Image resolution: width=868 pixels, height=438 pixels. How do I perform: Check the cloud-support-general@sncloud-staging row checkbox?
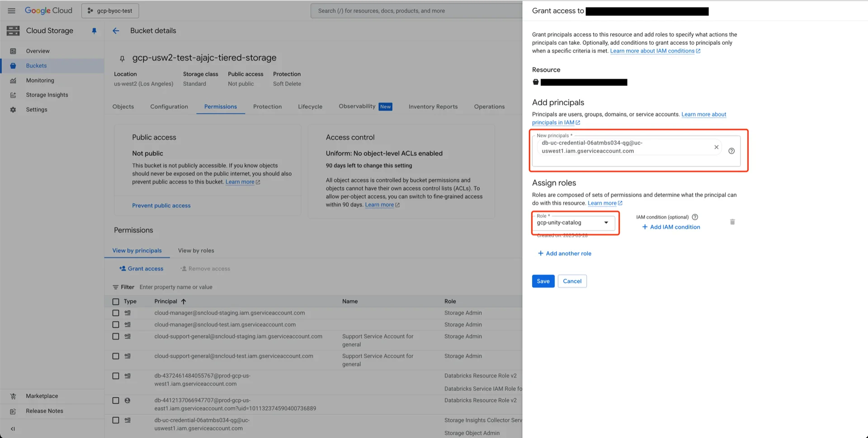tap(116, 336)
